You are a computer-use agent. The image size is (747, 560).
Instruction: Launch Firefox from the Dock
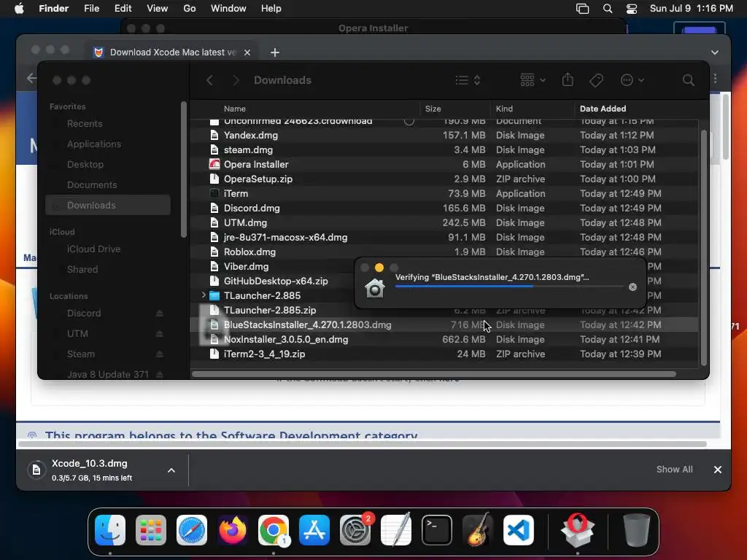[233, 530]
